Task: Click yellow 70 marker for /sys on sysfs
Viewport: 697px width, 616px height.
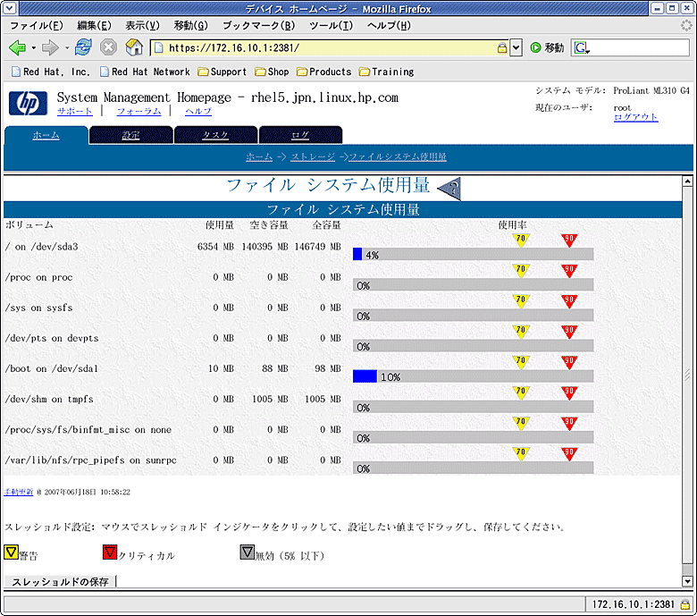Action: pos(521,301)
